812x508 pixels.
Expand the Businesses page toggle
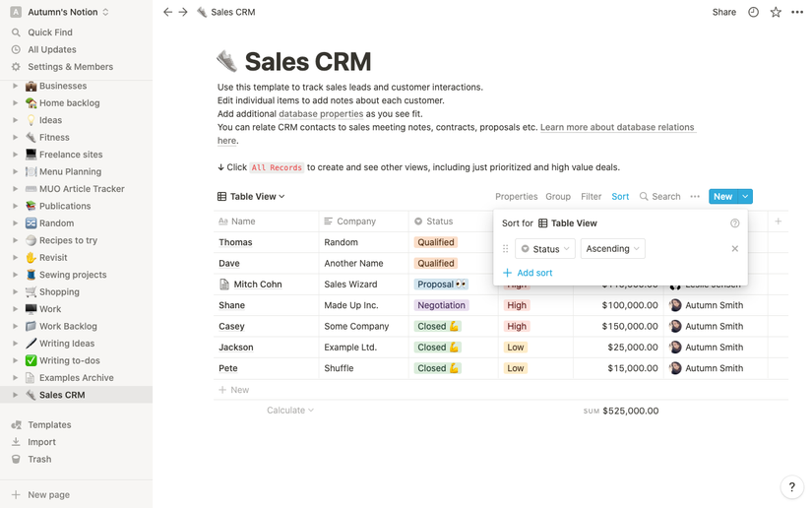15,86
